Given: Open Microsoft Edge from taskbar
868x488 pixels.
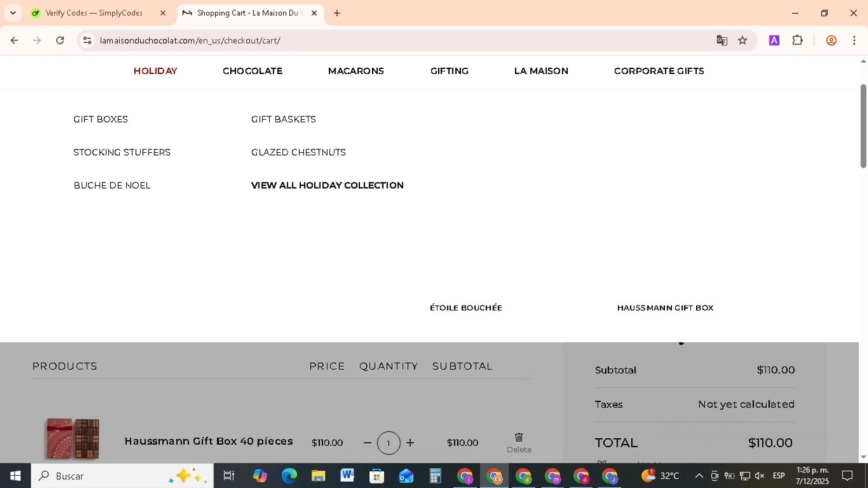Looking at the screenshot, I should pos(289,476).
